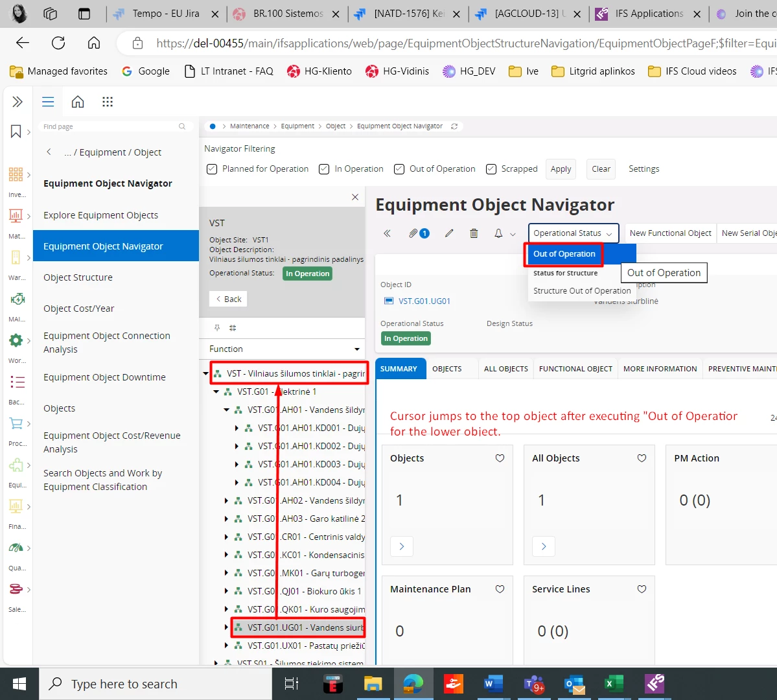Favorite the Service Lines card heart
777x700 pixels.
[642, 589]
